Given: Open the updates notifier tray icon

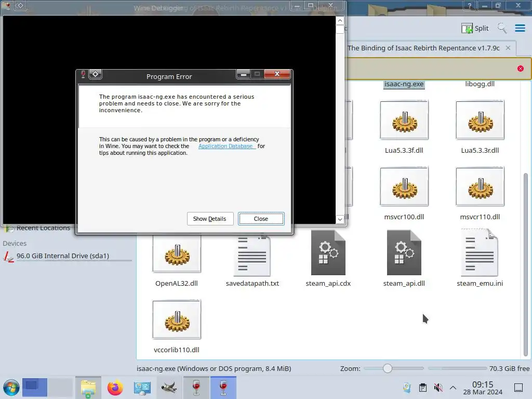Looking at the screenshot, I should click(x=407, y=388).
